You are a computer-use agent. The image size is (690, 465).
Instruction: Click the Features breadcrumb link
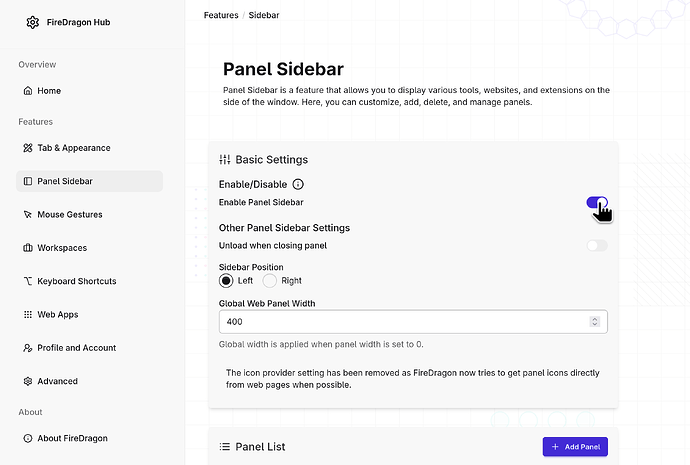click(220, 15)
